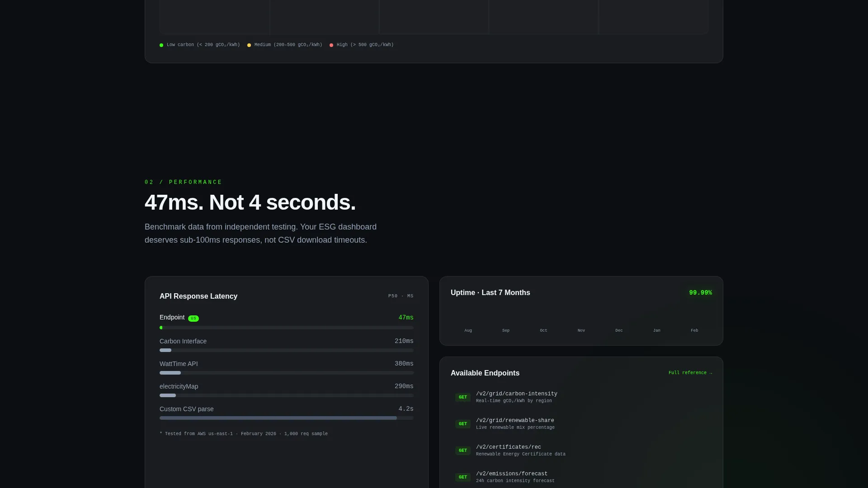The width and height of the screenshot is (868, 488).
Task: Click the electricityMap latency bar
Action: click(x=287, y=395)
